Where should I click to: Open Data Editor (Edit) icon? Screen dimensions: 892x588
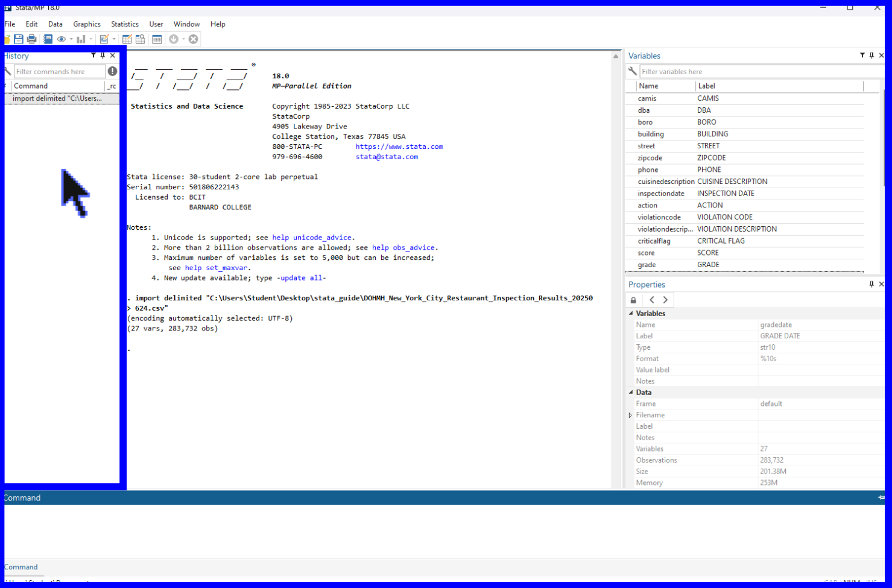[x=127, y=39]
